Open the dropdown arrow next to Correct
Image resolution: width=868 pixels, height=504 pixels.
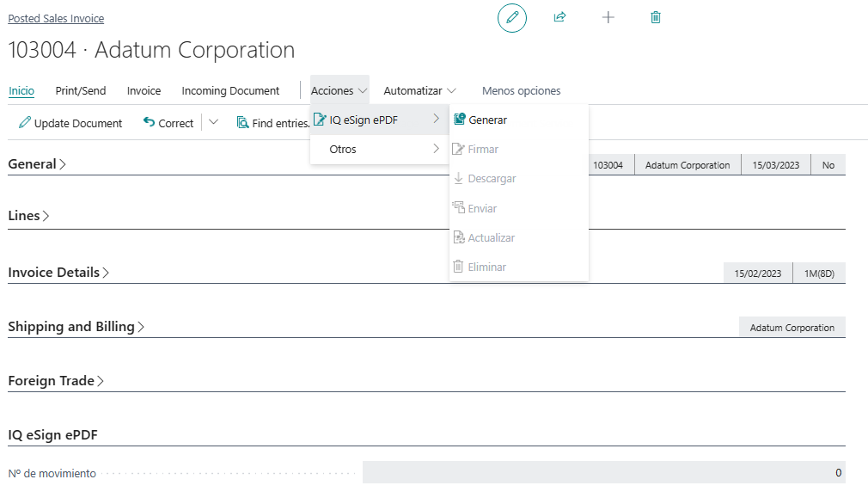(214, 123)
